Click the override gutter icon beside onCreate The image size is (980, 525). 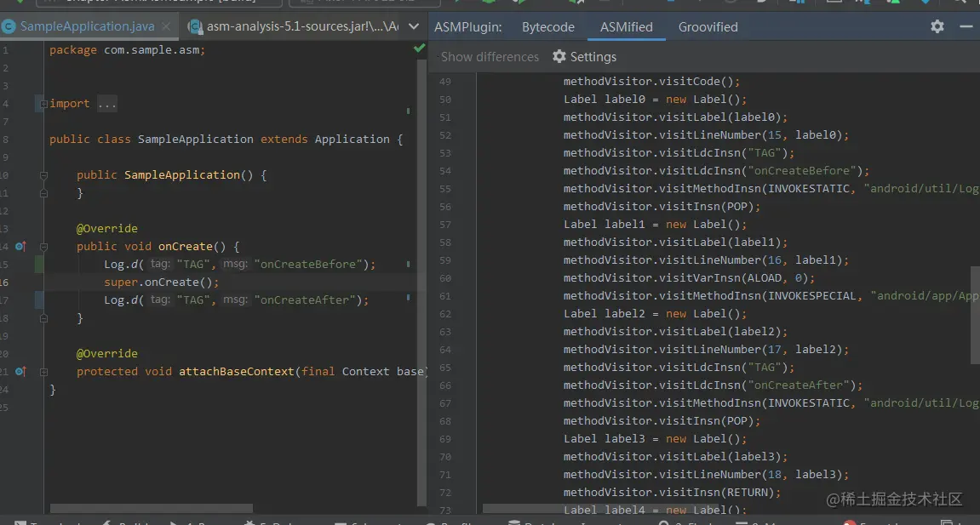[20, 246]
